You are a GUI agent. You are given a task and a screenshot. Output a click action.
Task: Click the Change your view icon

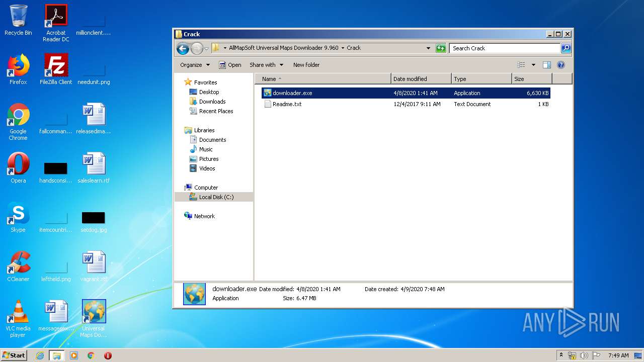(x=521, y=65)
